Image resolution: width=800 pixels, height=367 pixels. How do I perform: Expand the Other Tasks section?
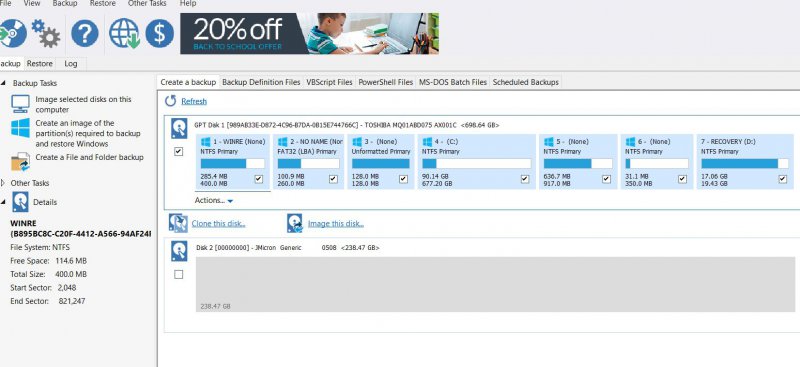(x=3, y=183)
